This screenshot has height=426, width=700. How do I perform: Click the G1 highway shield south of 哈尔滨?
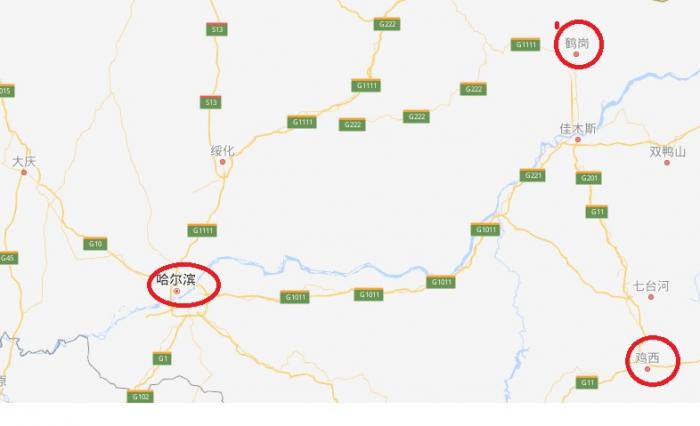[x=162, y=358]
